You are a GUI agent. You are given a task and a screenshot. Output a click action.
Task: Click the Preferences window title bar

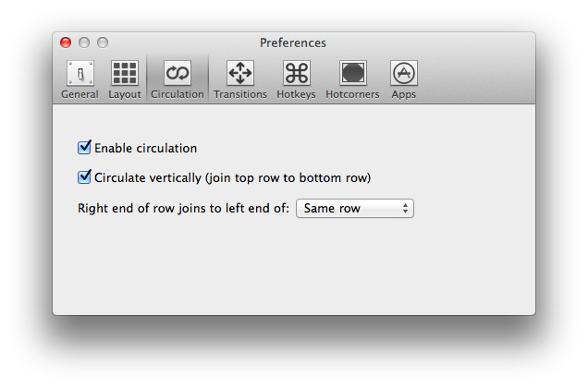[x=293, y=42]
